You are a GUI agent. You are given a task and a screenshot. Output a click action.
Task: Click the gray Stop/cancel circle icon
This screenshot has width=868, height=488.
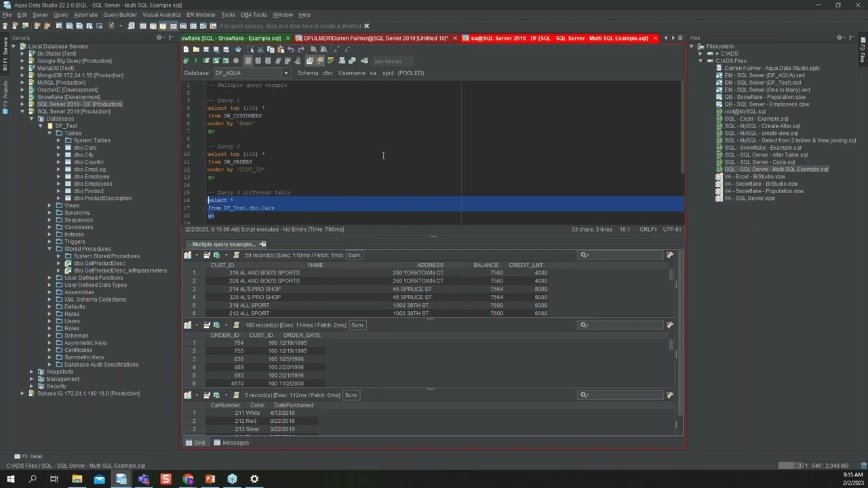click(236, 61)
